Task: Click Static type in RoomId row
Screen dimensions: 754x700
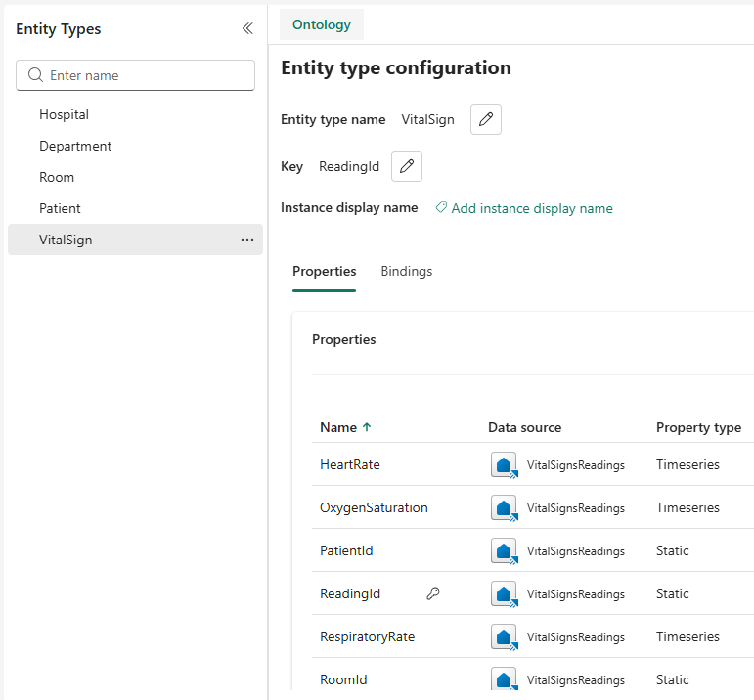Action: click(x=672, y=679)
